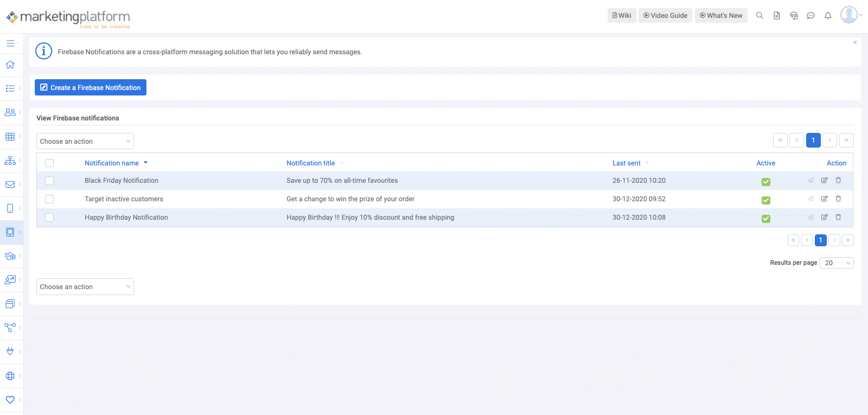Close the Firebase info banner
This screenshot has height=415, width=868.
[855, 42]
